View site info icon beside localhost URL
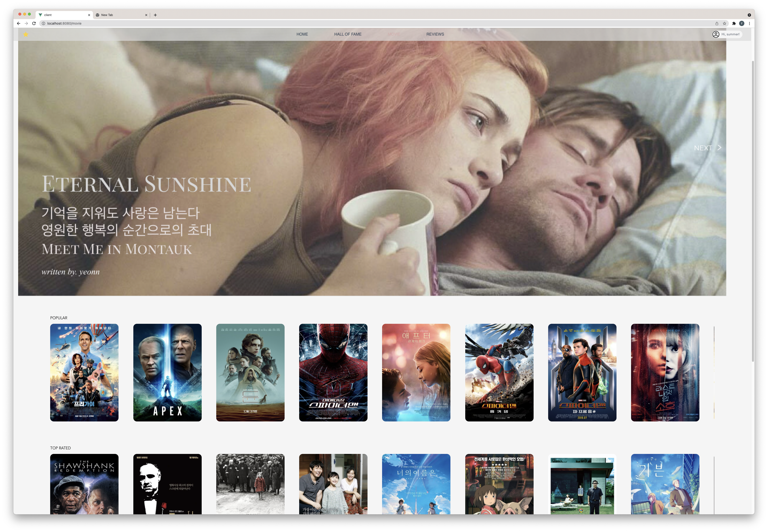Viewport: 768px width, 532px height. coord(43,23)
